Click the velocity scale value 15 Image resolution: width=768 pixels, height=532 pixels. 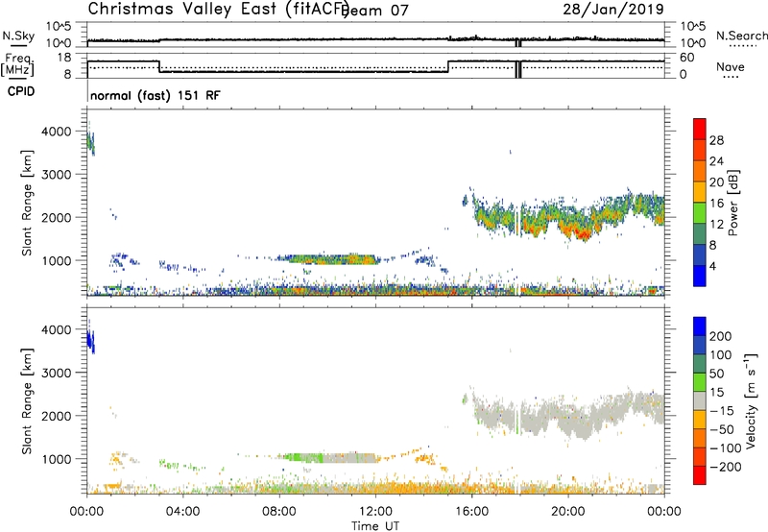(x=717, y=392)
